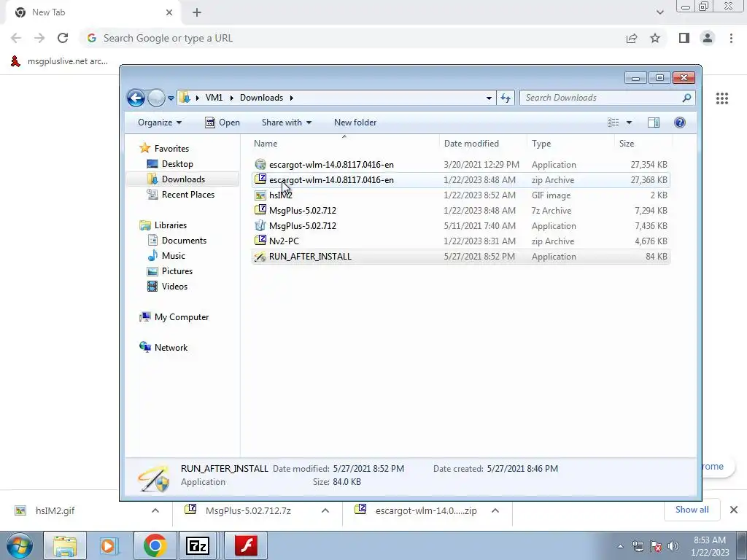Open Recent Places
Screen dimensions: 747x560
[188, 194]
